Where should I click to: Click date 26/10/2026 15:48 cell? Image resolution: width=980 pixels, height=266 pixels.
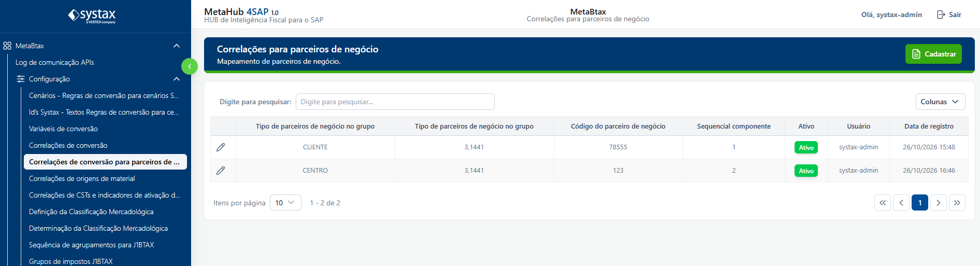coord(929,147)
